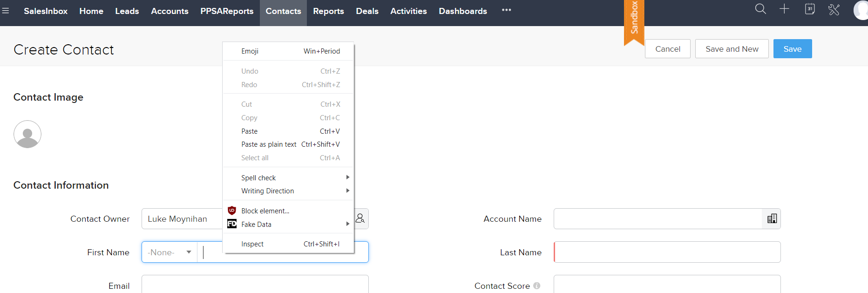Select Emoji from the context menu

click(289, 51)
